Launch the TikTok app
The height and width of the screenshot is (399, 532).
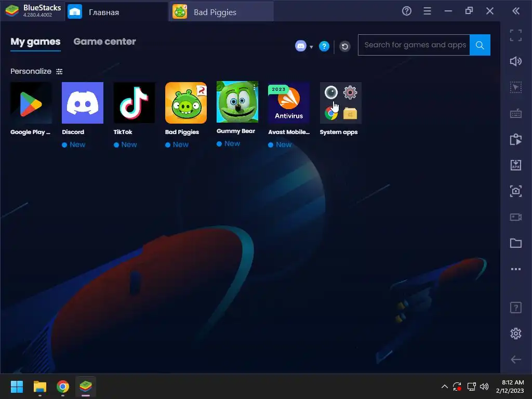(x=134, y=103)
